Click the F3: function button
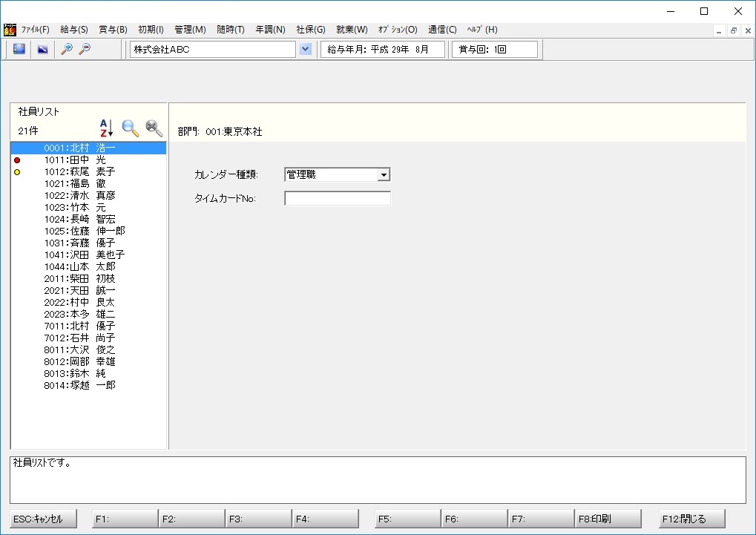Viewport: 756px width, 535px height. [258, 519]
